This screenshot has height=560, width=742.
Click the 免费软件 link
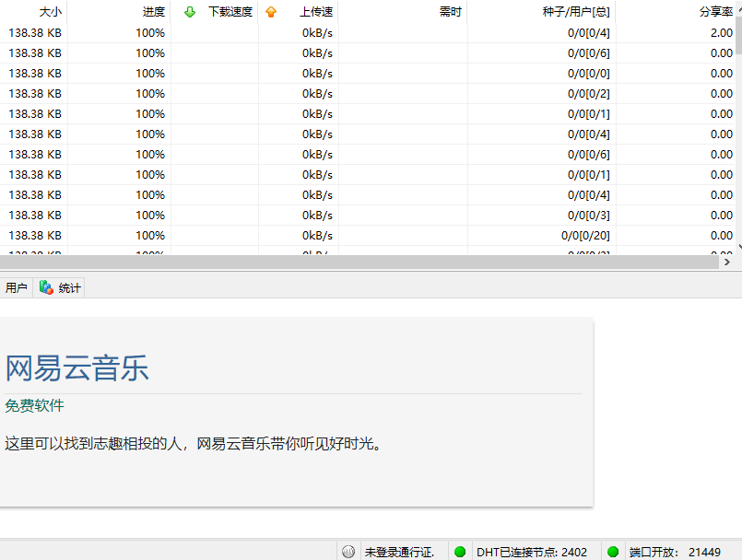(34, 406)
